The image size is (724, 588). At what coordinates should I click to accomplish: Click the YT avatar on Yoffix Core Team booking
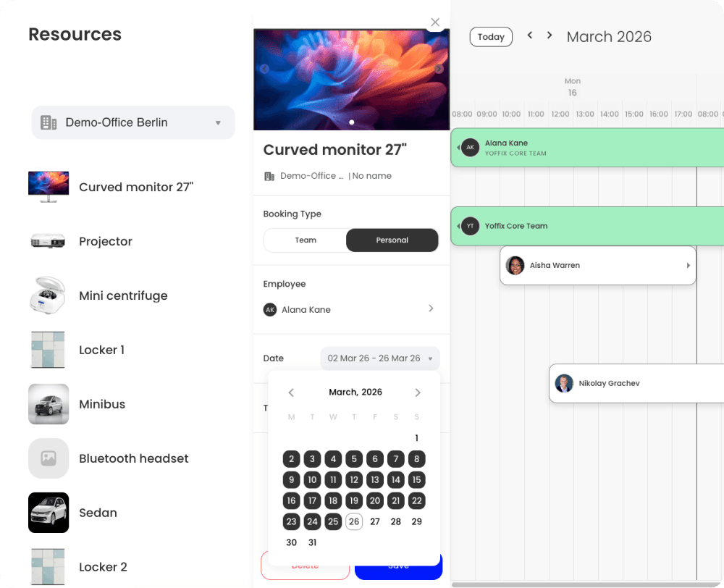(x=471, y=225)
